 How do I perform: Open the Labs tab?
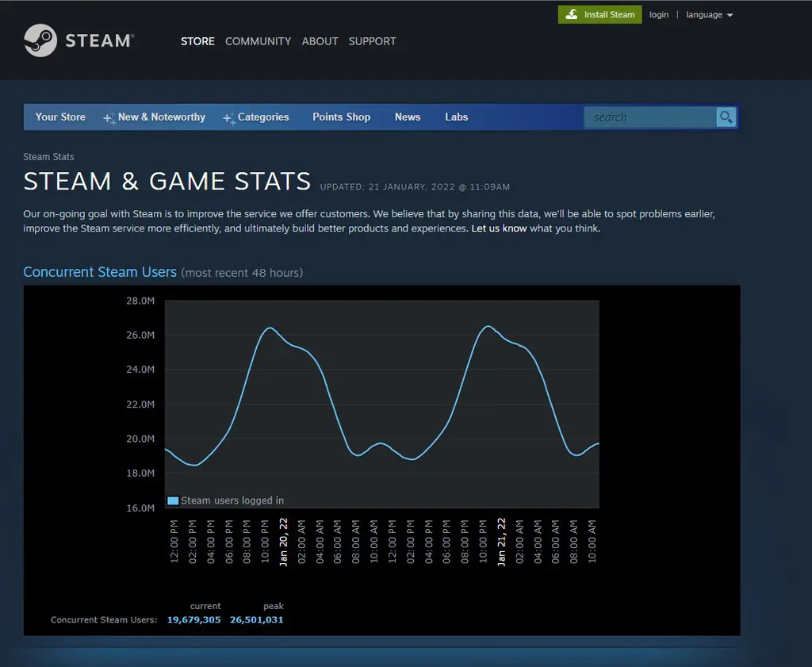456,117
